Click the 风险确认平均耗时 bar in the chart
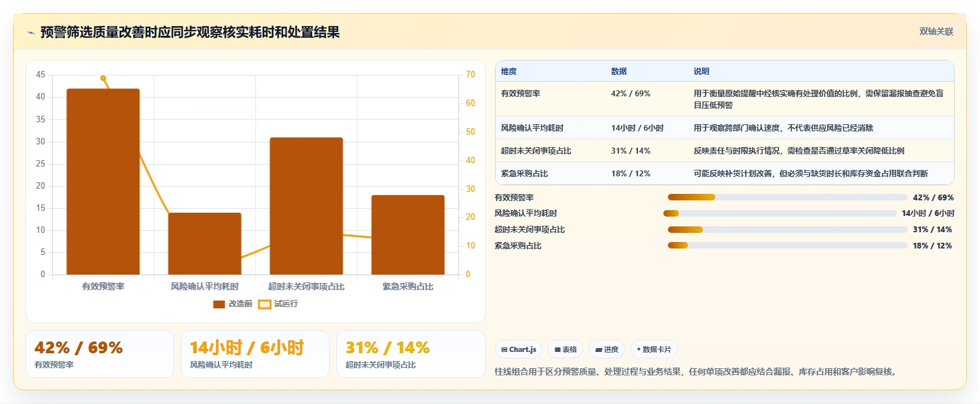 [x=205, y=244]
